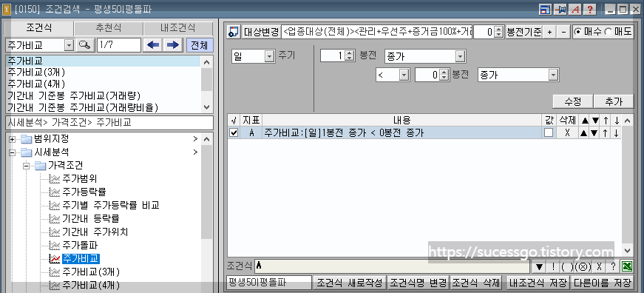Switch to the 추천식 tab
The width and height of the screenshot is (644, 293).
click(x=109, y=28)
